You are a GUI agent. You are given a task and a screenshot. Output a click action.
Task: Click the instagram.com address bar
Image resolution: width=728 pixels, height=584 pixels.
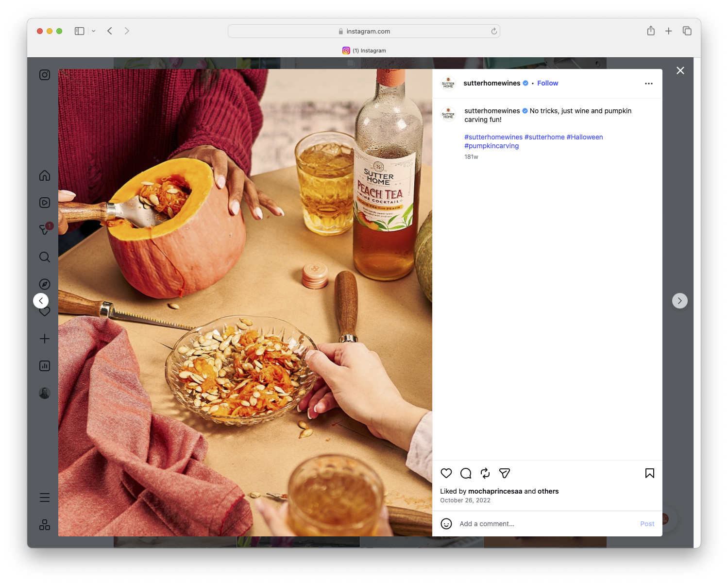pyautogui.click(x=364, y=31)
